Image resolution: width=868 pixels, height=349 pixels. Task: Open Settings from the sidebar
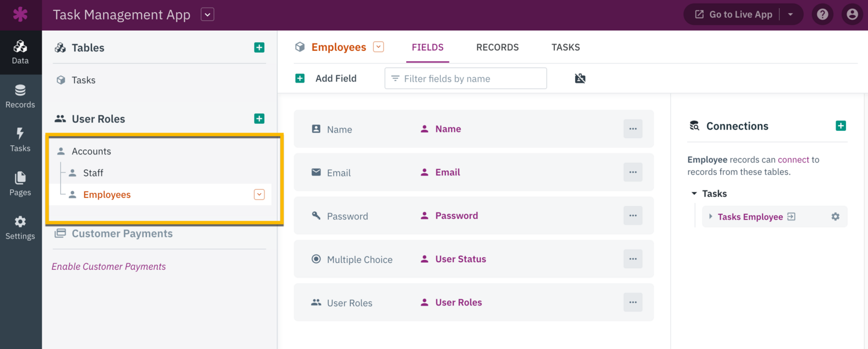[21, 227]
